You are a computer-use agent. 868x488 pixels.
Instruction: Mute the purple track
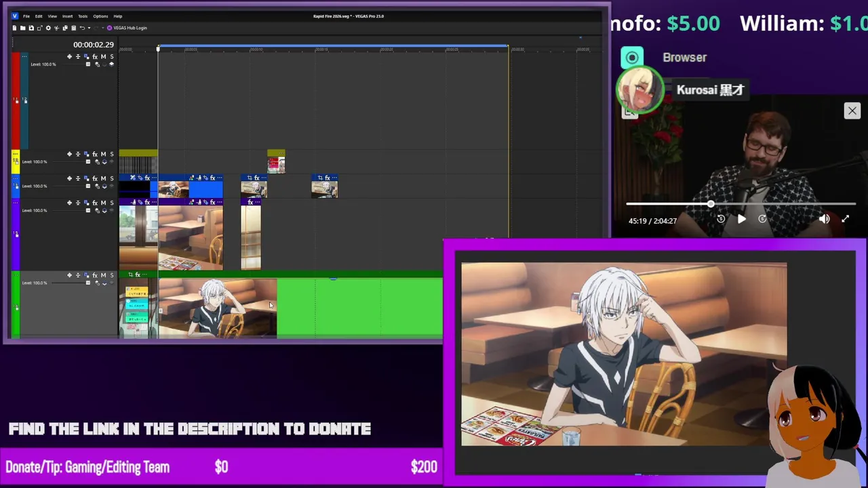[x=103, y=203]
